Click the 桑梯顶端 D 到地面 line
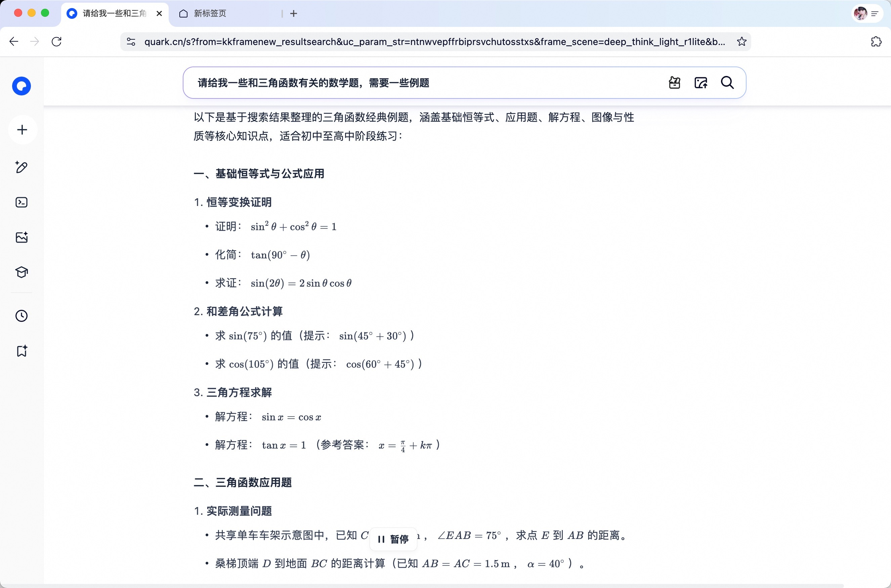Image resolution: width=891 pixels, height=588 pixels. tap(399, 563)
